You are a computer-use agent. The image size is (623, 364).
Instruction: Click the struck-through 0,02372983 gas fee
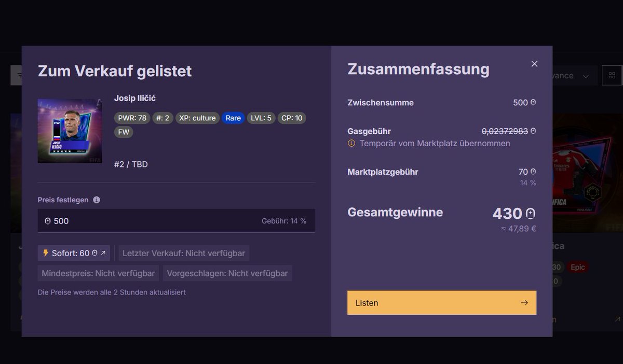pyautogui.click(x=505, y=131)
